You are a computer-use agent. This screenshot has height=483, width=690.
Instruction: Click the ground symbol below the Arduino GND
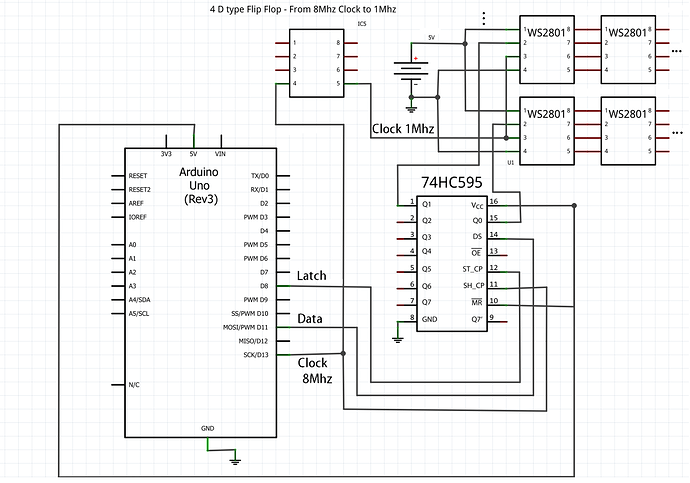(x=235, y=461)
